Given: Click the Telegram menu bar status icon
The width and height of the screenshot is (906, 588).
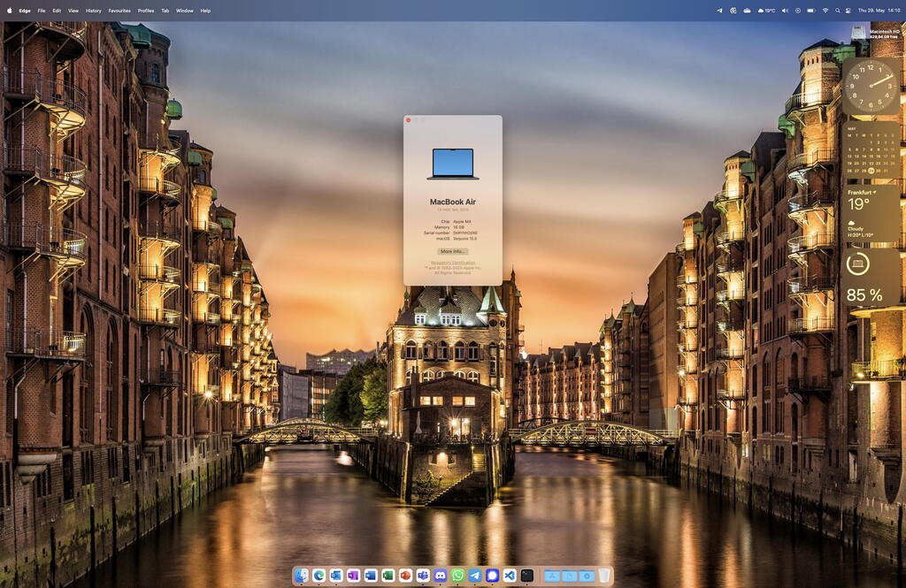Looking at the screenshot, I should (x=718, y=11).
